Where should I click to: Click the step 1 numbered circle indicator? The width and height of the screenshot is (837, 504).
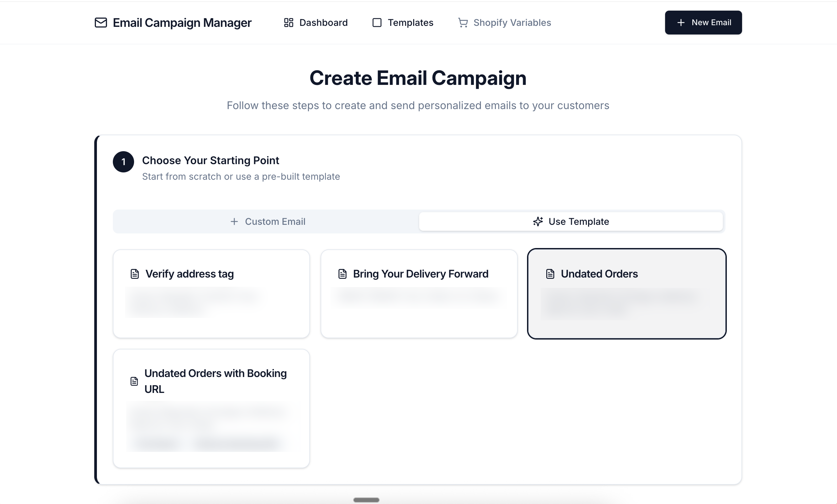pos(123,162)
